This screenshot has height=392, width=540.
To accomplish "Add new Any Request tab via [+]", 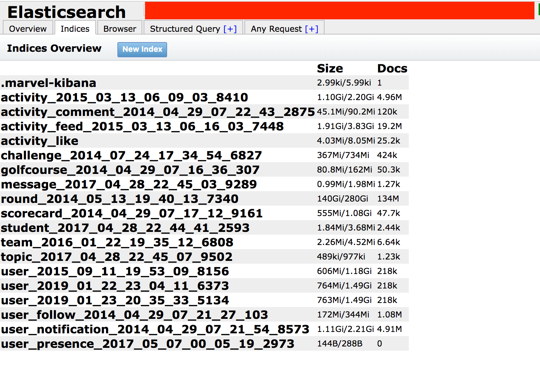I will pos(311,29).
